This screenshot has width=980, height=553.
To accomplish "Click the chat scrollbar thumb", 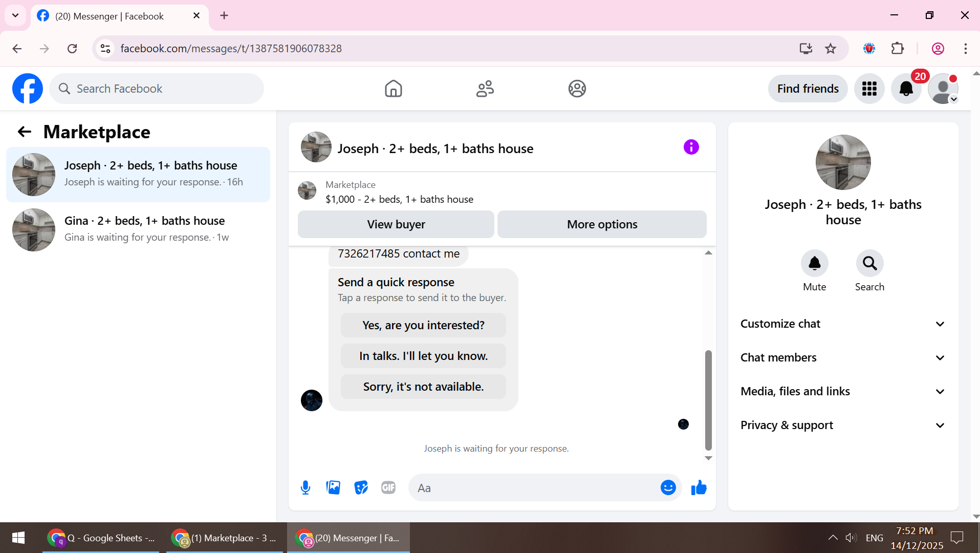I will [x=708, y=399].
